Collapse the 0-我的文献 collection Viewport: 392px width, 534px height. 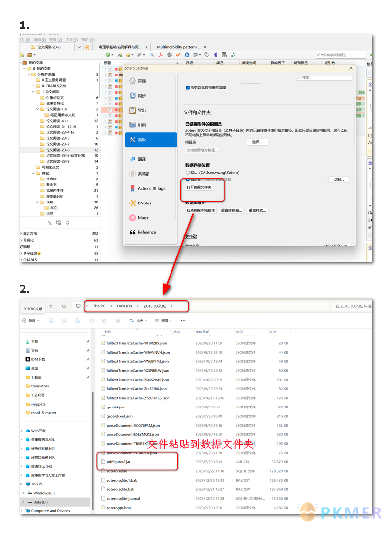coord(24,69)
